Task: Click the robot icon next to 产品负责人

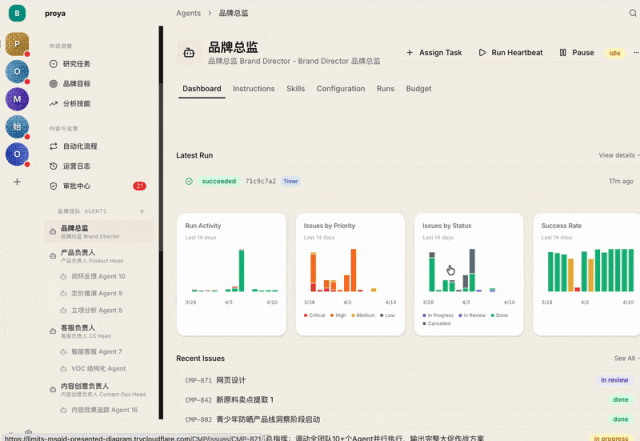Action: point(53,256)
